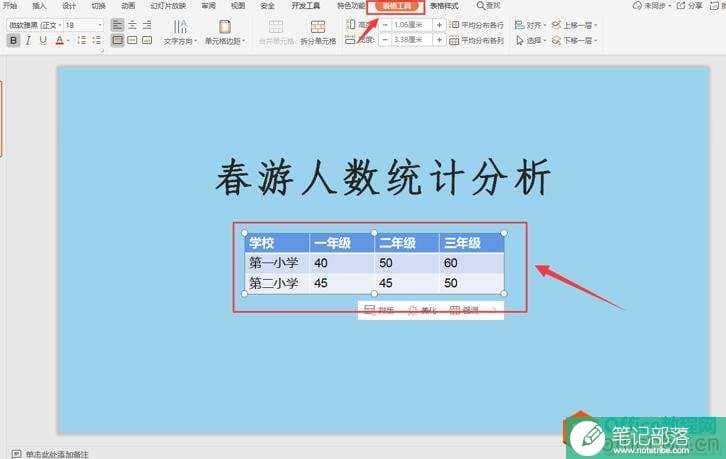The image size is (726, 459).
Task: Select the 第二小学 table cell
Action: tap(277, 283)
